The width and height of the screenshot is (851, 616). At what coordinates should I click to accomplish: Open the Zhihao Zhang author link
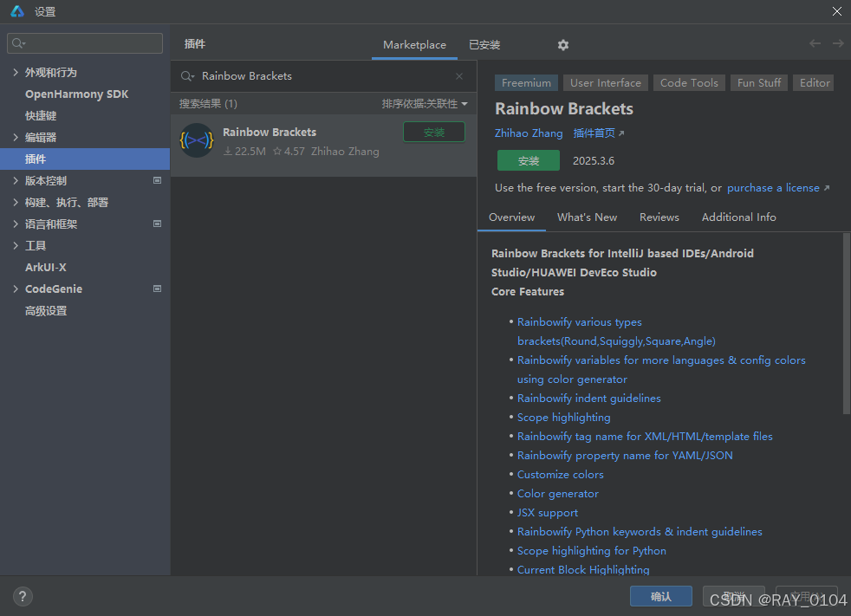[x=529, y=133]
